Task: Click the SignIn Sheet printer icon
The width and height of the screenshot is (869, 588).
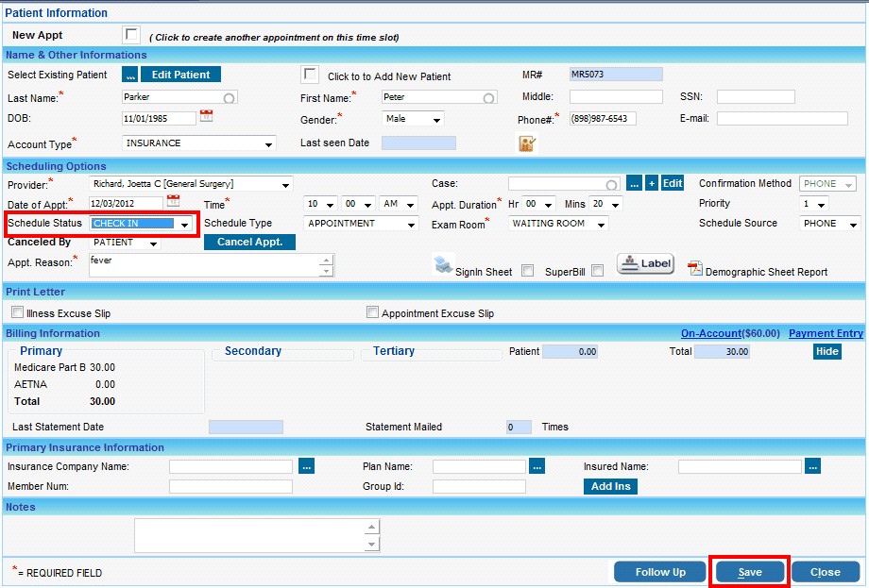Action: 443,265
